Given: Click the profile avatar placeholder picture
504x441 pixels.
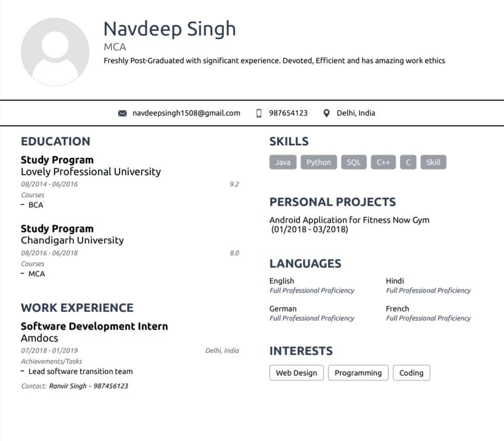Looking at the screenshot, I should (x=55, y=52).
